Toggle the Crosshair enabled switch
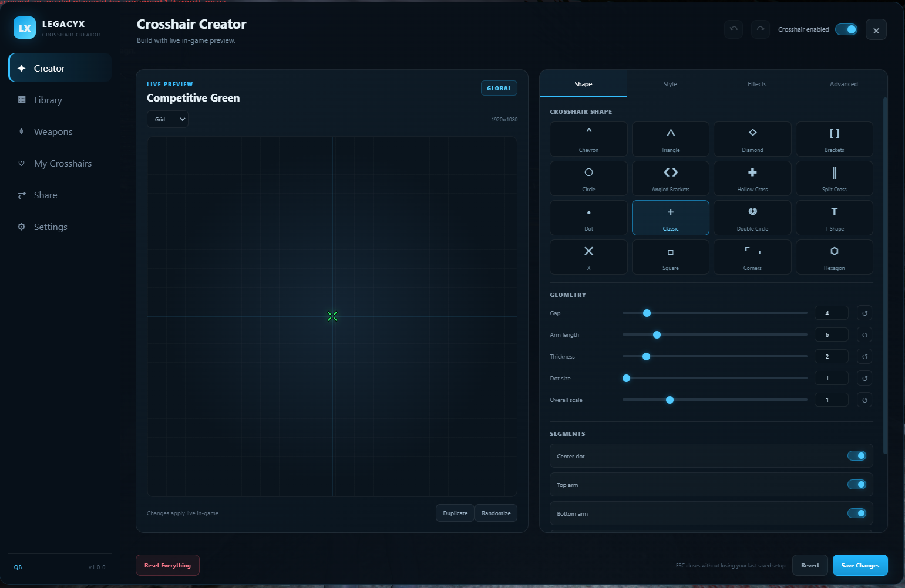This screenshot has width=905, height=588. 846,29
